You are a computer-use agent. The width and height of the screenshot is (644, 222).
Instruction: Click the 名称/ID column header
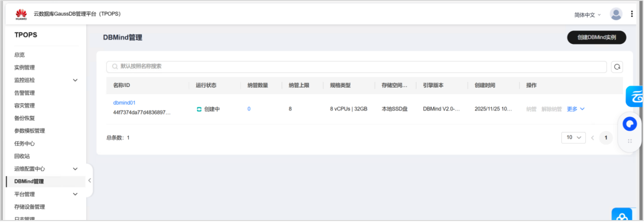tap(121, 86)
